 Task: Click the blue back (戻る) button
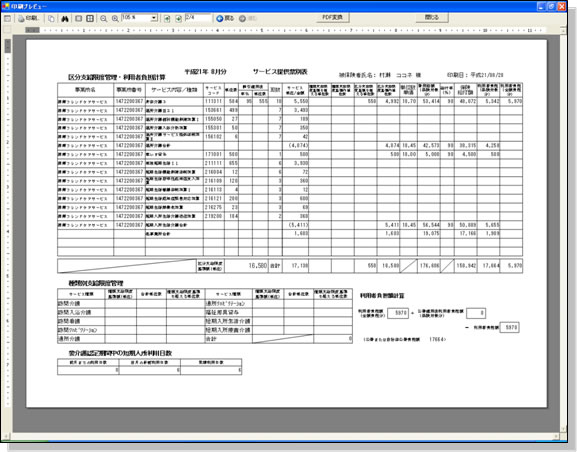(x=225, y=18)
